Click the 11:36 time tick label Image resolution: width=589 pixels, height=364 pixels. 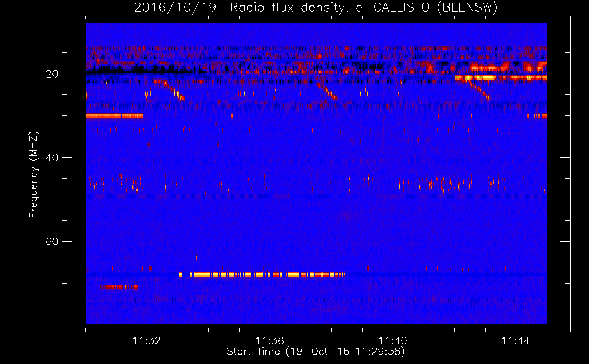[x=270, y=341]
